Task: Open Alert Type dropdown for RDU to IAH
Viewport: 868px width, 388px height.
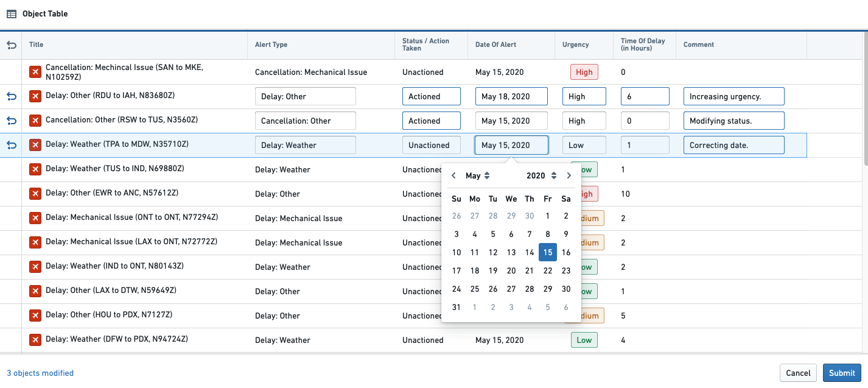Action: pos(306,96)
